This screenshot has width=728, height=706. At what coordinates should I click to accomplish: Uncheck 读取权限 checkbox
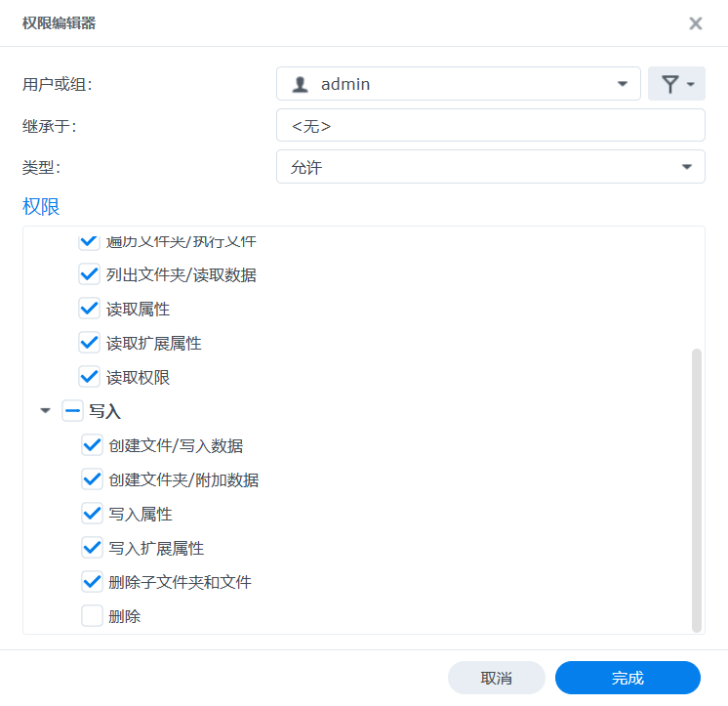point(89,377)
